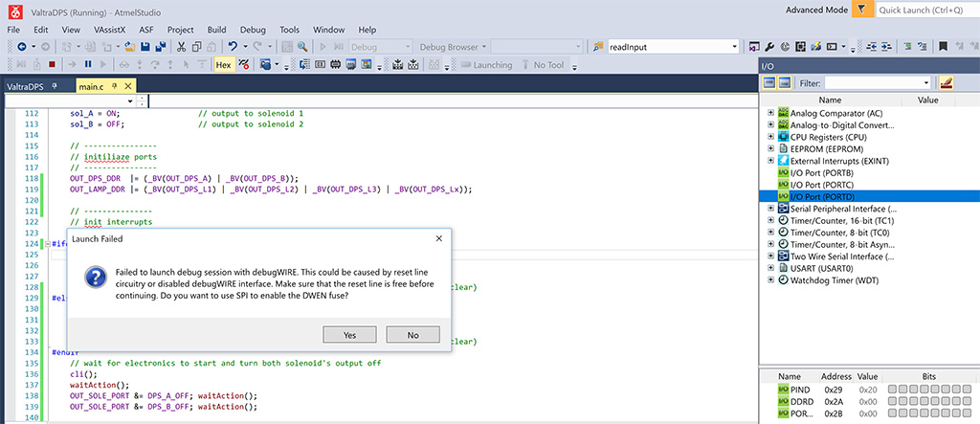Expand USART (USART0) node
980x424 pixels.
[x=770, y=268]
